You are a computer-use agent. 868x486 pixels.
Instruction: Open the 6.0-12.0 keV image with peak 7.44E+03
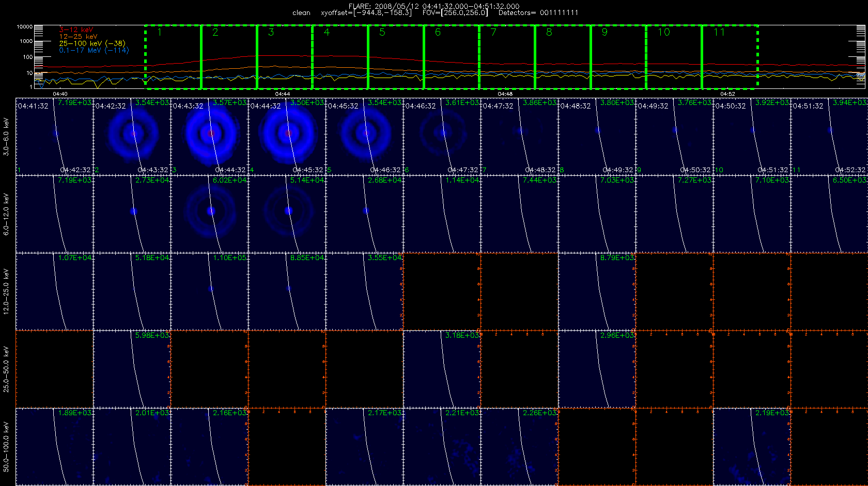click(x=519, y=214)
